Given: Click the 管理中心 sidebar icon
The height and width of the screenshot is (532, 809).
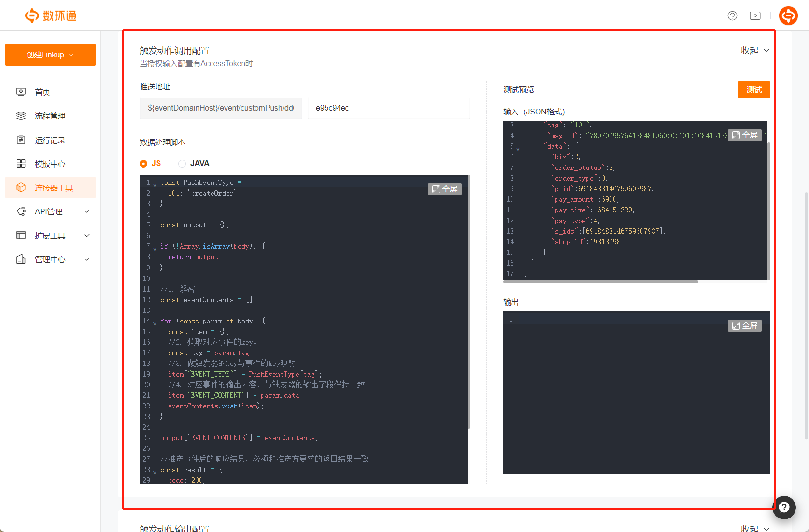Looking at the screenshot, I should [x=21, y=259].
